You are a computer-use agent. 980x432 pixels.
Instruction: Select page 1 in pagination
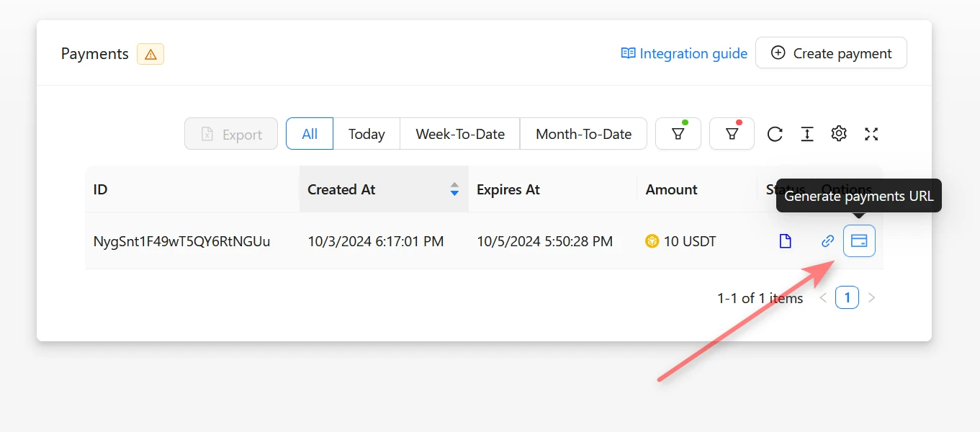(x=847, y=297)
